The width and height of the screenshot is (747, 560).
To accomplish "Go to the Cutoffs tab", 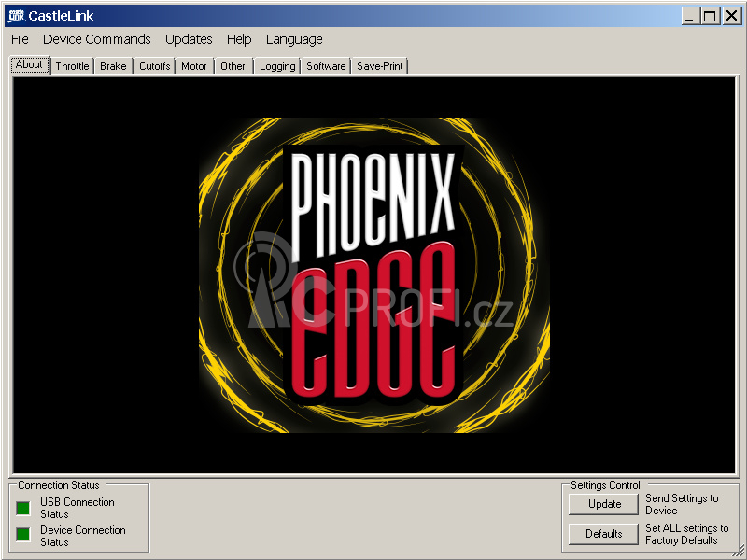I will click(154, 66).
